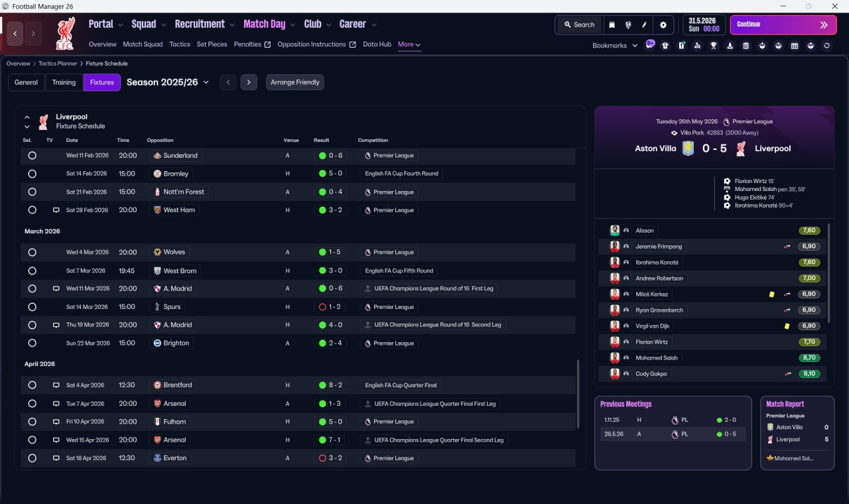Expand the Portal menu chevron
This screenshot has width=849, height=504.
coord(120,25)
